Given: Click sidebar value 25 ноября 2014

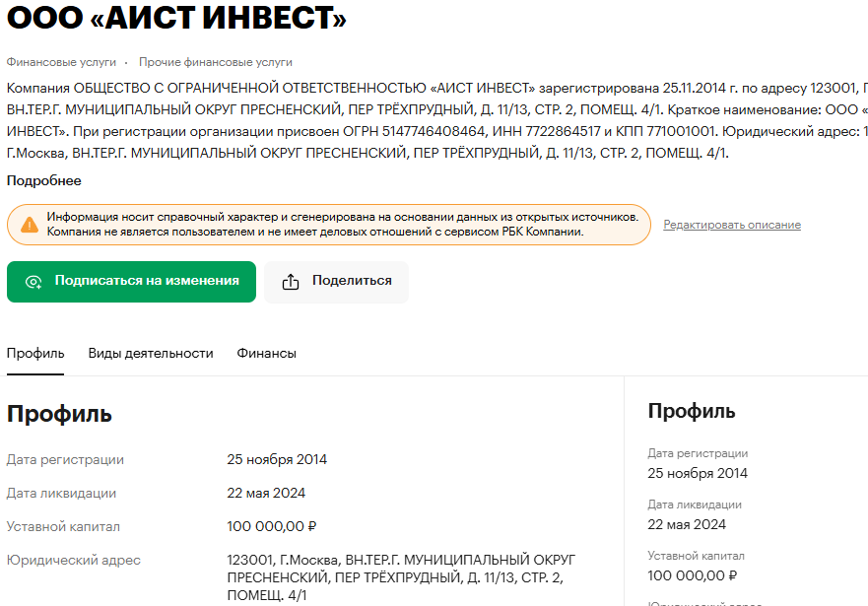Looking at the screenshot, I should point(698,473).
